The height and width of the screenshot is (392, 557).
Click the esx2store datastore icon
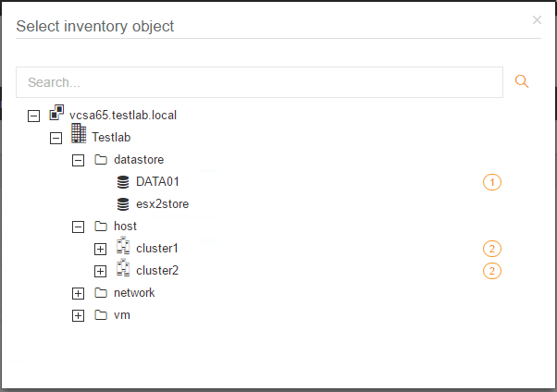pyautogui.click(x=123, y=204)
